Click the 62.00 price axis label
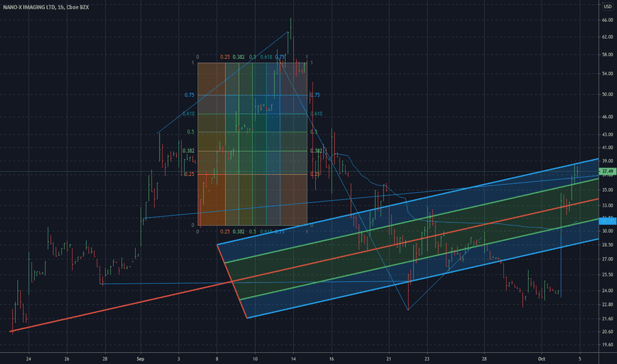 point(607,37)
